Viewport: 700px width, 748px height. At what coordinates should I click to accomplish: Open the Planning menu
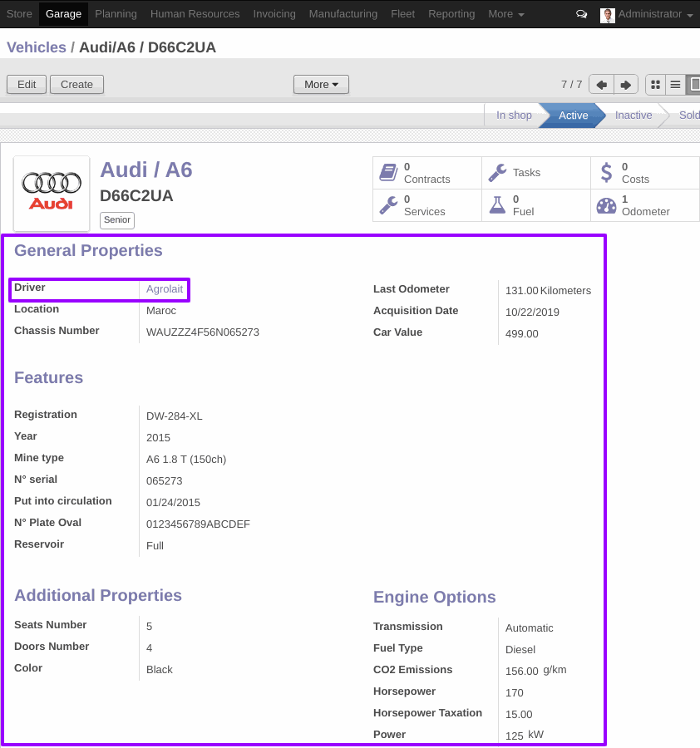pyautogui.click(x=116, y=14)
